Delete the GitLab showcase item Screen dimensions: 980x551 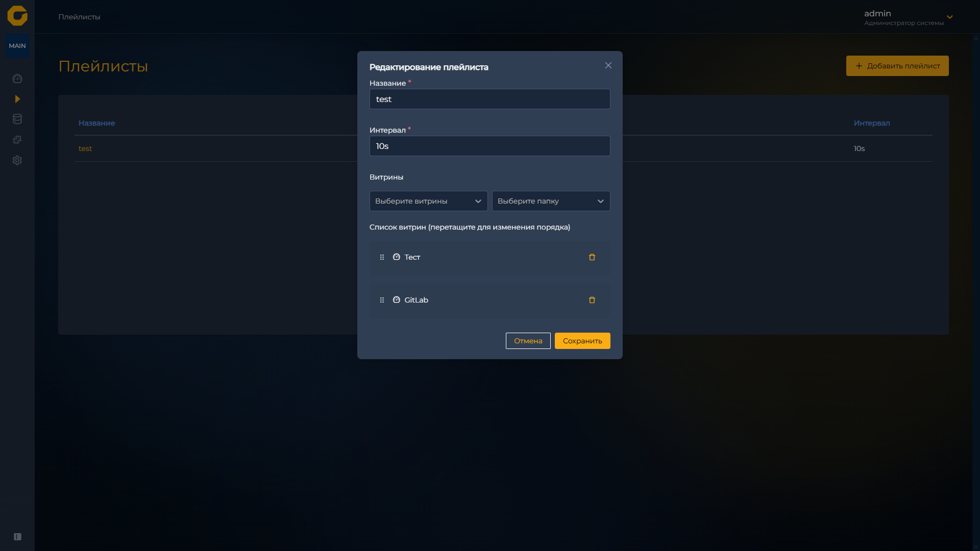point(592,300)
